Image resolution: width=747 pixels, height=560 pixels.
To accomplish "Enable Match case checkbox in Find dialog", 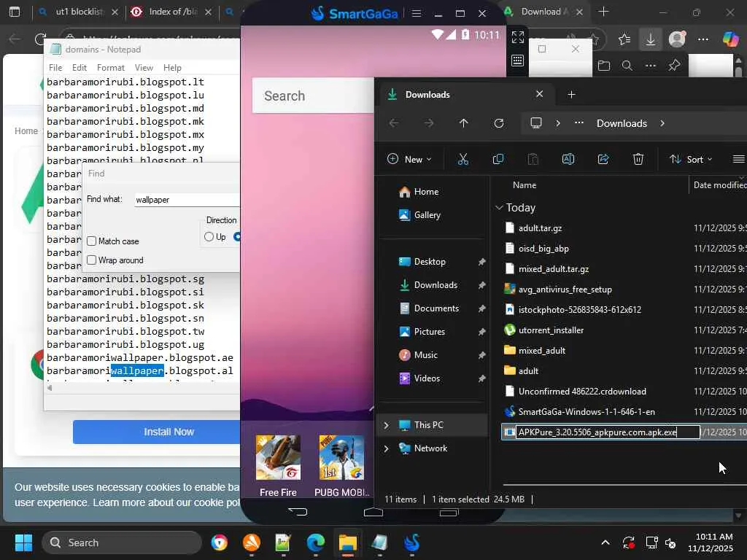I will click(x=91, y=241).
